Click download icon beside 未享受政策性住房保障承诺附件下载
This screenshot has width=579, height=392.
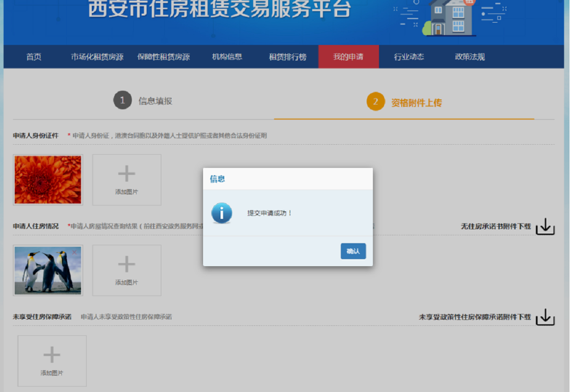(545, 317)
